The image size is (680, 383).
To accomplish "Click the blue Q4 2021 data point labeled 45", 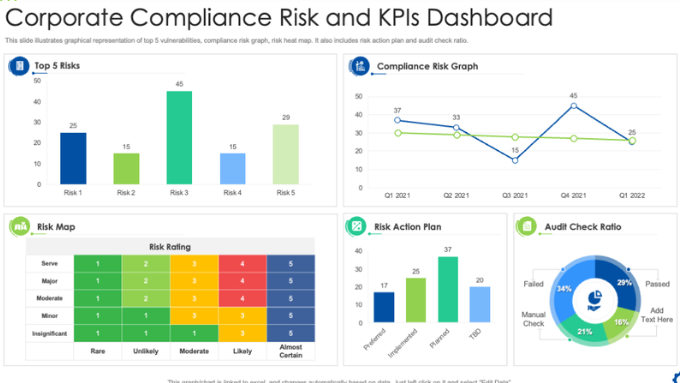I will tap(574, 106).
